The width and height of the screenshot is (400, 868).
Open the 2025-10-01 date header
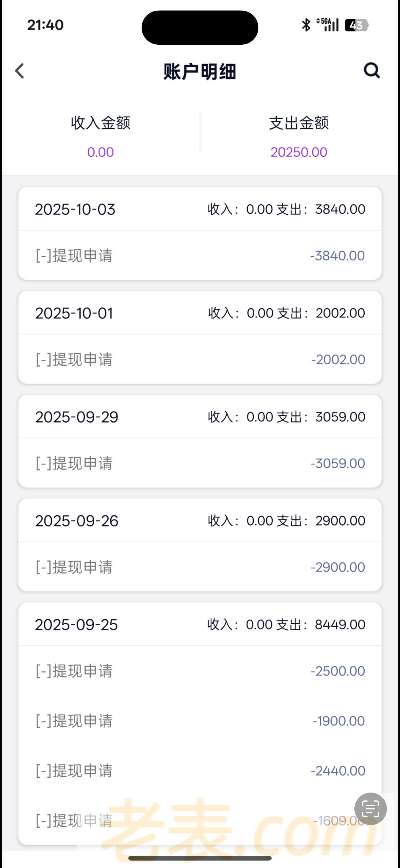coord(74,313)
